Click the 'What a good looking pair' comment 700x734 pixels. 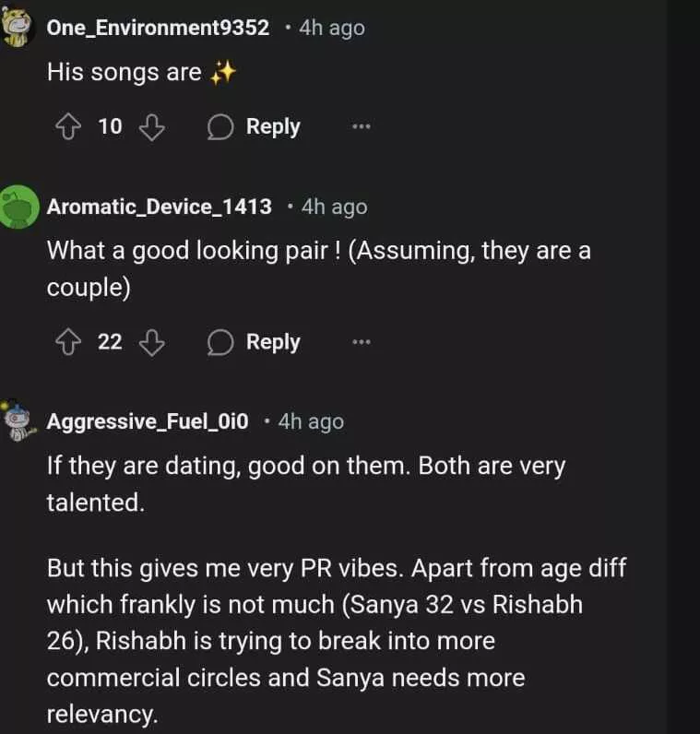coord(318,268)
